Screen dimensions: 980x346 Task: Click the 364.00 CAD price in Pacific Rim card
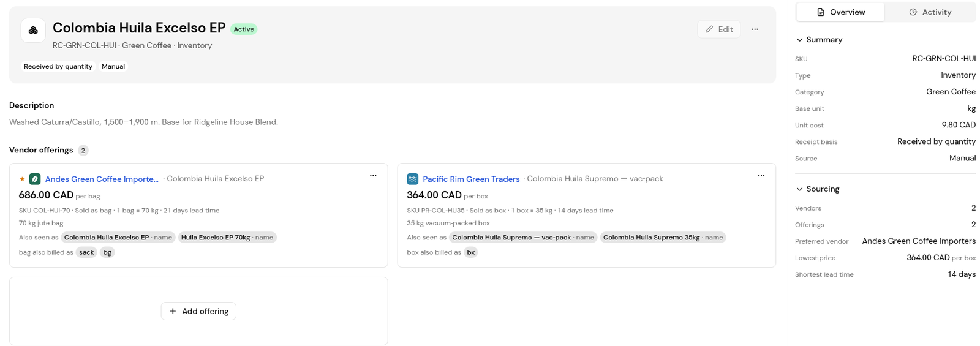434,195
